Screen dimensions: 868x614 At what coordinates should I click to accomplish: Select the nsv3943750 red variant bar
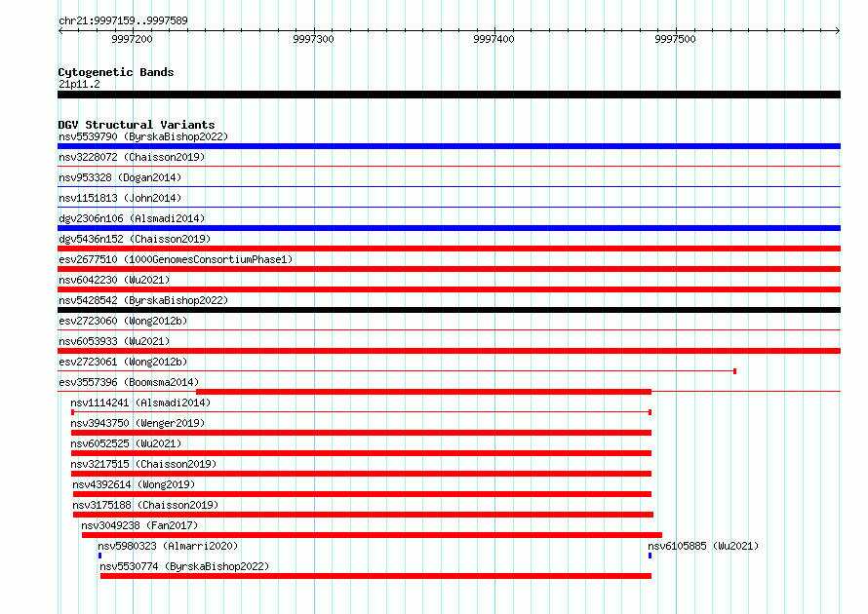[x=361, y=433]
